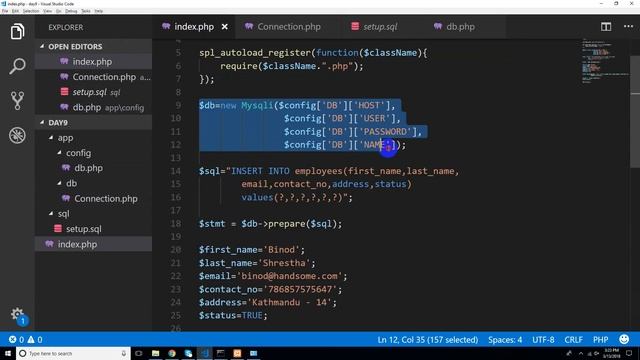Click the Windows taskbar search box
Viewport: 640px width, 360px height.
click(x=73, y=353)
